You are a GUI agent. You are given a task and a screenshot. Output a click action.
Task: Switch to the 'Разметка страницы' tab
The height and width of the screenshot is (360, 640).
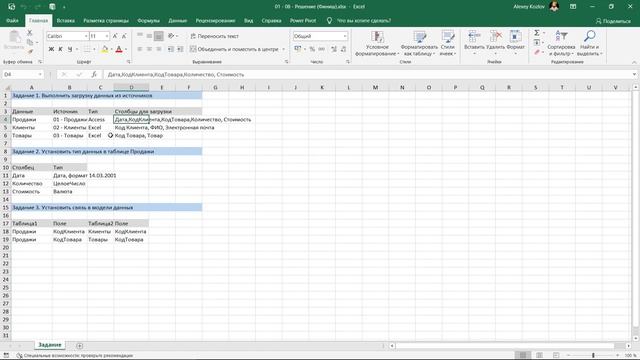coord(106,20)
